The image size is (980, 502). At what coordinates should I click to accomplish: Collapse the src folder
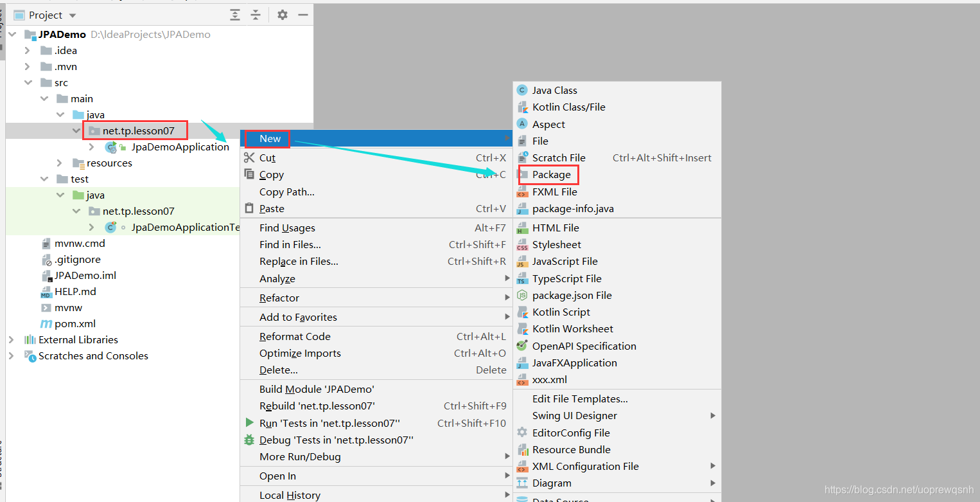pyautogui.click(x=28, y=82)
